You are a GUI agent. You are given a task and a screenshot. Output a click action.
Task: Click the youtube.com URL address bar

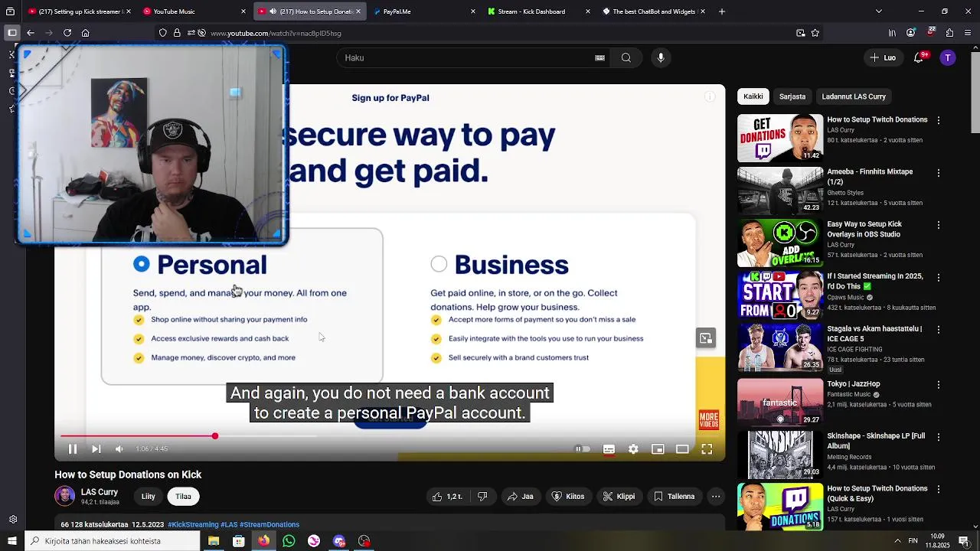pos(490,33)
